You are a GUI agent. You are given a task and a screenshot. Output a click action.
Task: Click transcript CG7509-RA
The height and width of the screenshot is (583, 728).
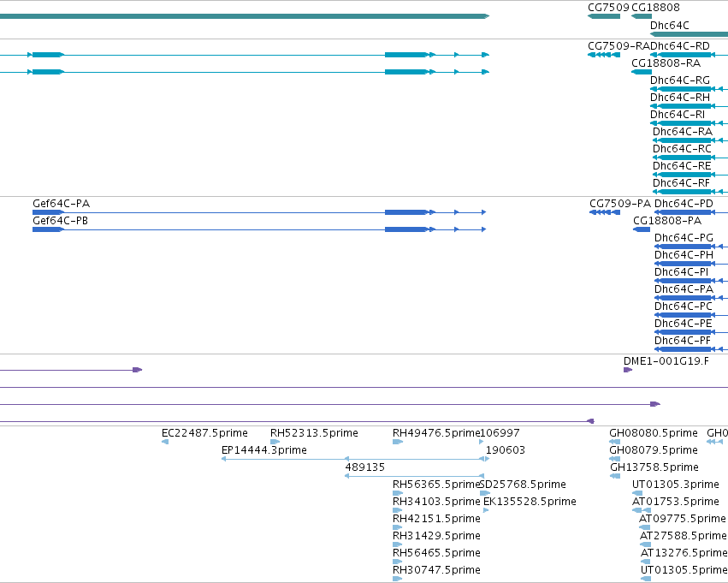pyautogui.click(x=619, y=46)
